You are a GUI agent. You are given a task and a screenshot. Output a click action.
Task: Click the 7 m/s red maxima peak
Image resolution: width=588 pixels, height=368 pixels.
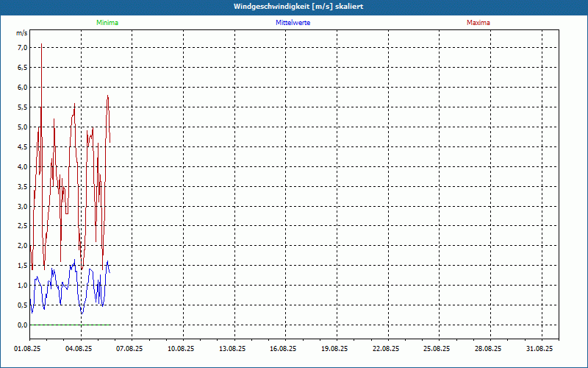[41, 45]
